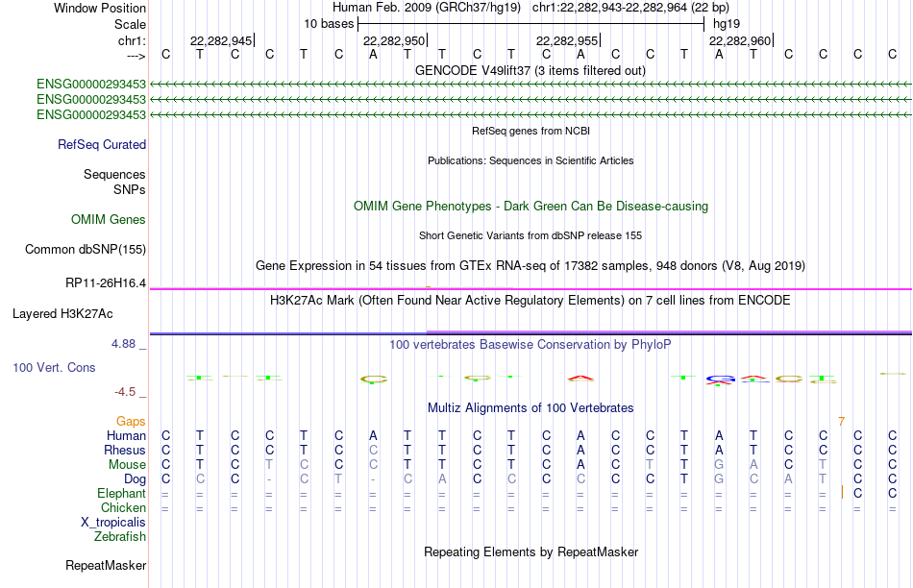Click the gray A mismatch in the Mouse row

[753, 465]
